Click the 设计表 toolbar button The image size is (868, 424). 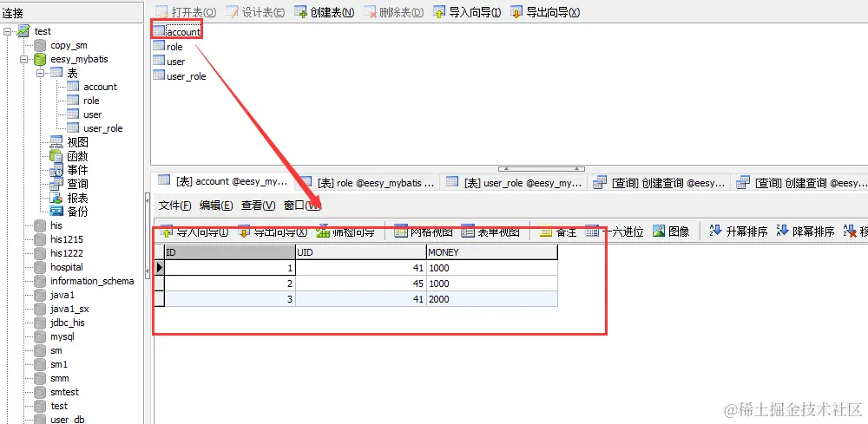coord(256,12)
